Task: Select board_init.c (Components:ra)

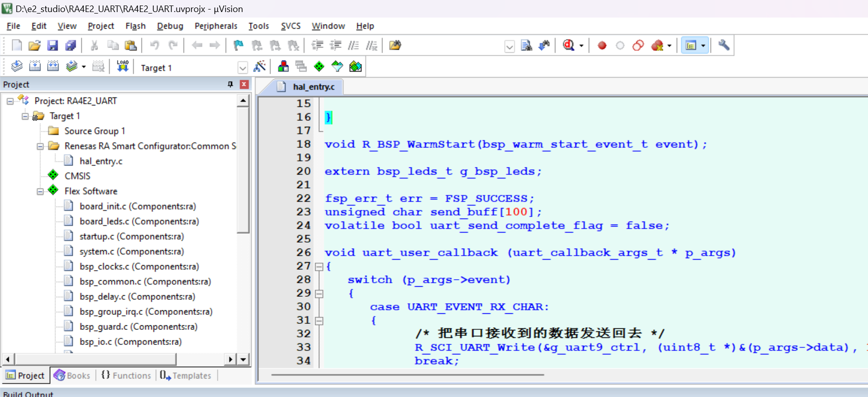Action: (x=138, y=206)
